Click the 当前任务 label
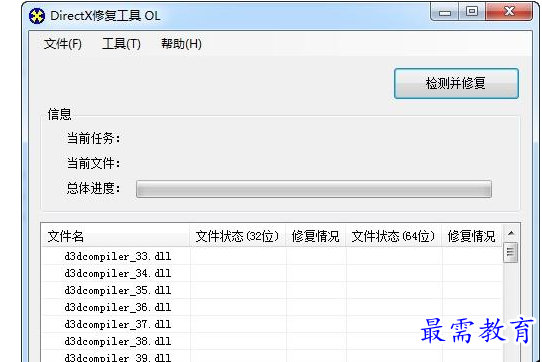 click(94, 138)
